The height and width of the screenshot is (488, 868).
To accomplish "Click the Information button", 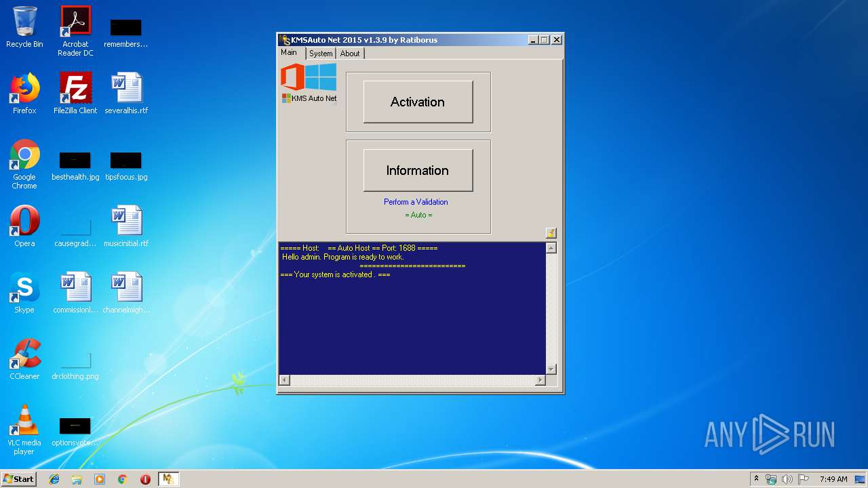I will click(418, 170).
